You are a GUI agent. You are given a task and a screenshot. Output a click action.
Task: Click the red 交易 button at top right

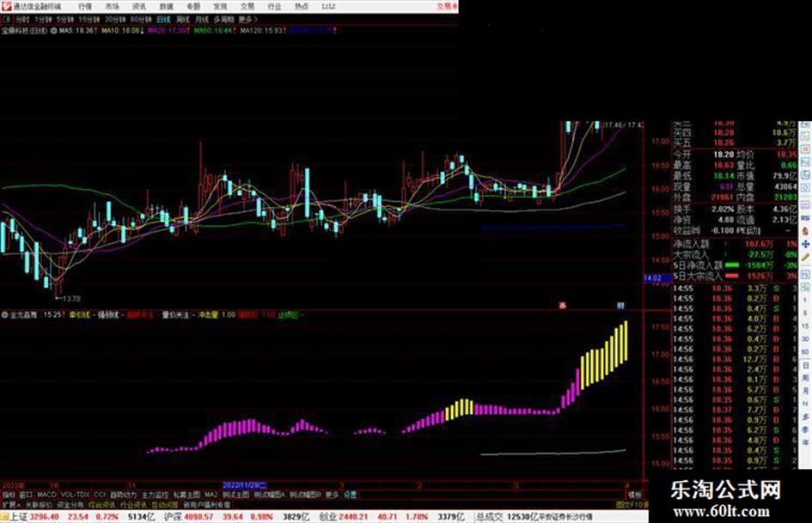coord(447,7)
